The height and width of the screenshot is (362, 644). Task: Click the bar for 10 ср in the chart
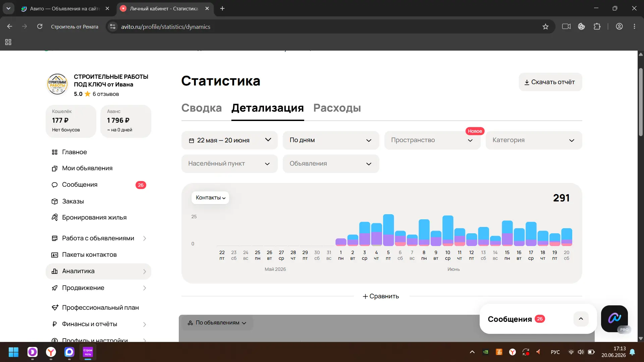click(x=448, y=231)
